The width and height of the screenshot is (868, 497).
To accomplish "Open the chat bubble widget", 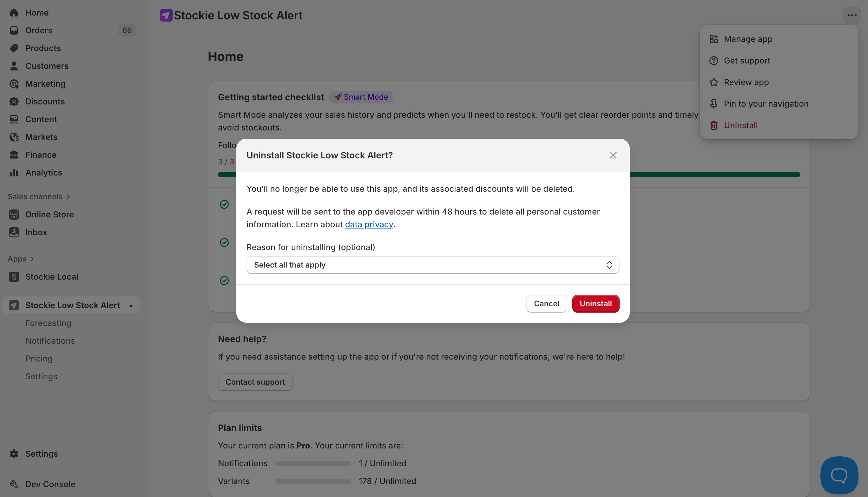I will coord(839,475).
